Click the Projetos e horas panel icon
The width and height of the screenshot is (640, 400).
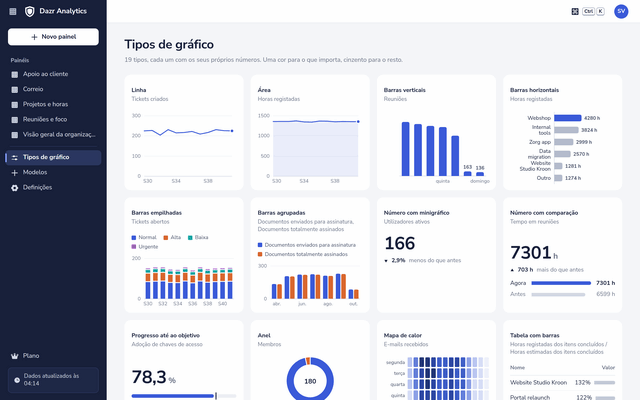click(x=15, y=104)
